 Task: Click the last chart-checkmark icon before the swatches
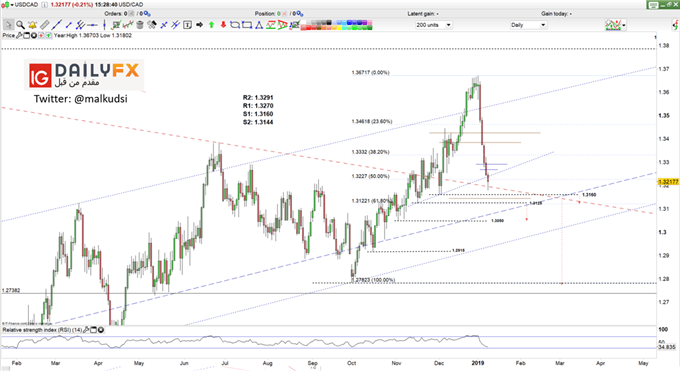pyautogui.click(x=294, y=25)
